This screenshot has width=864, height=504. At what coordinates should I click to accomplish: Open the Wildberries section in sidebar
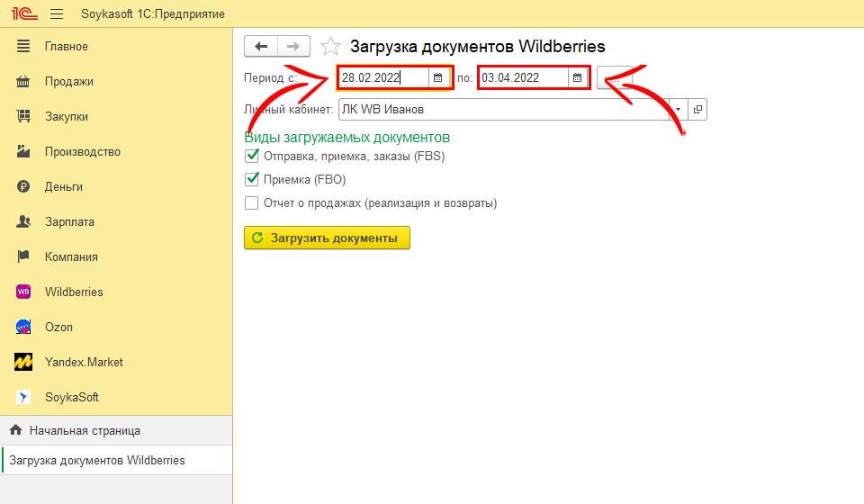pos(74,292)
